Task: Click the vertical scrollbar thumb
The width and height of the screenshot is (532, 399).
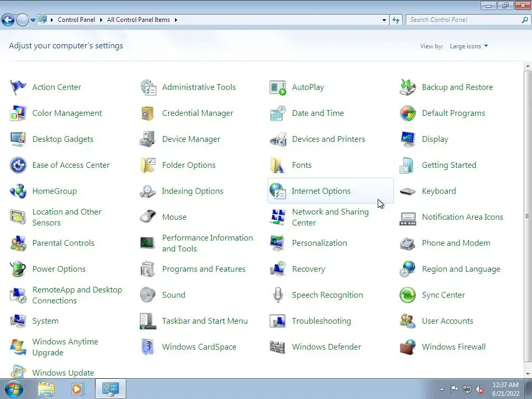Action: [528, 217]
